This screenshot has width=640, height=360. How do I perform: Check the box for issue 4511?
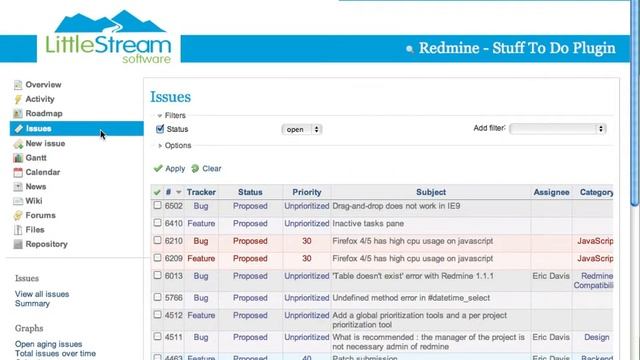[x=158, y=337]
